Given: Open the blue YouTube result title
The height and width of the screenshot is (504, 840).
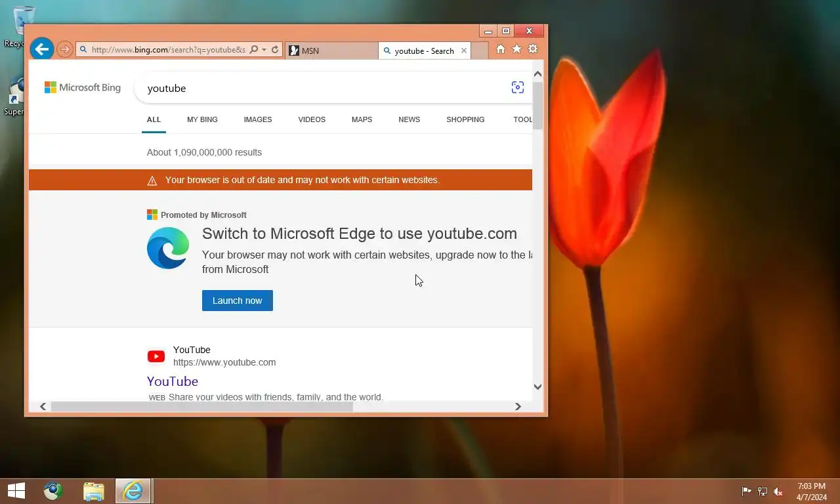Looking at the screenshot, I should 173,381.
